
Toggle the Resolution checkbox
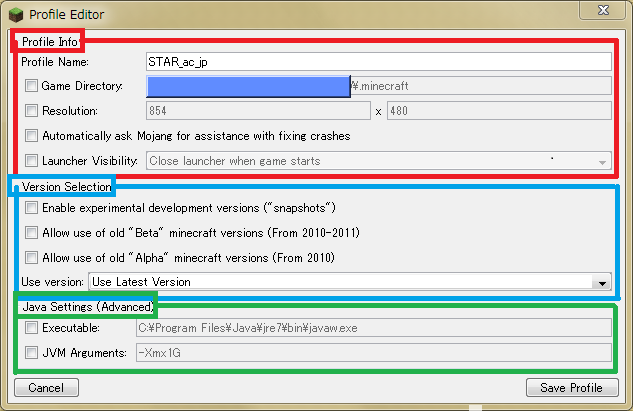(x=32, y=111)
